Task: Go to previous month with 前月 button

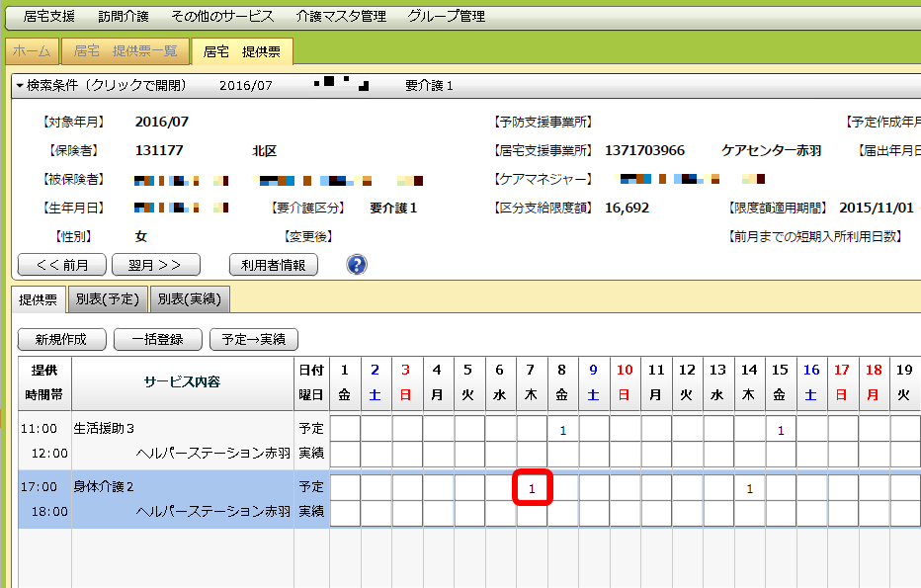Action: pyautogui.click(x=62, y=265)
